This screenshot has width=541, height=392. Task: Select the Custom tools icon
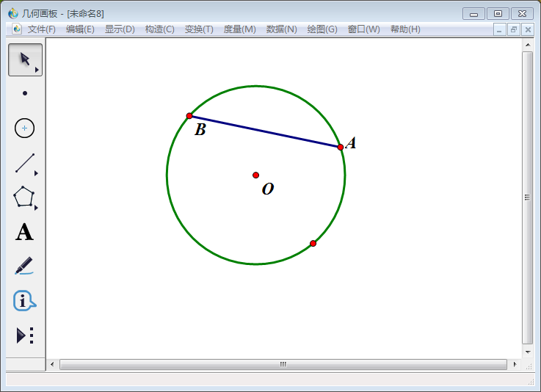point(25,335)
